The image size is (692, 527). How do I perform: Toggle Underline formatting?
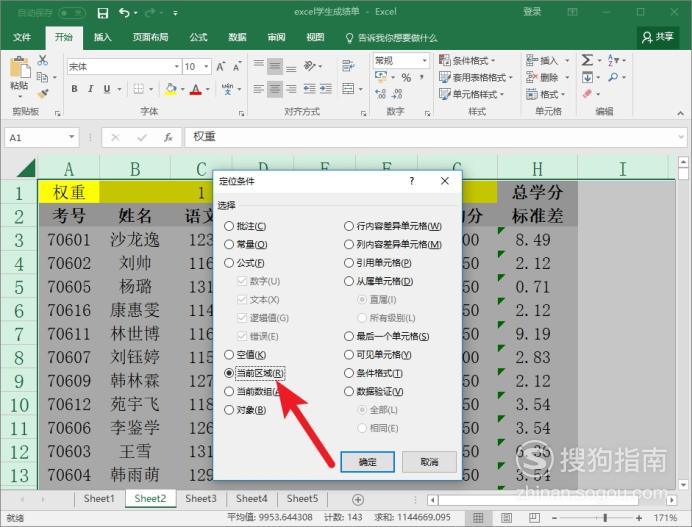107,89
